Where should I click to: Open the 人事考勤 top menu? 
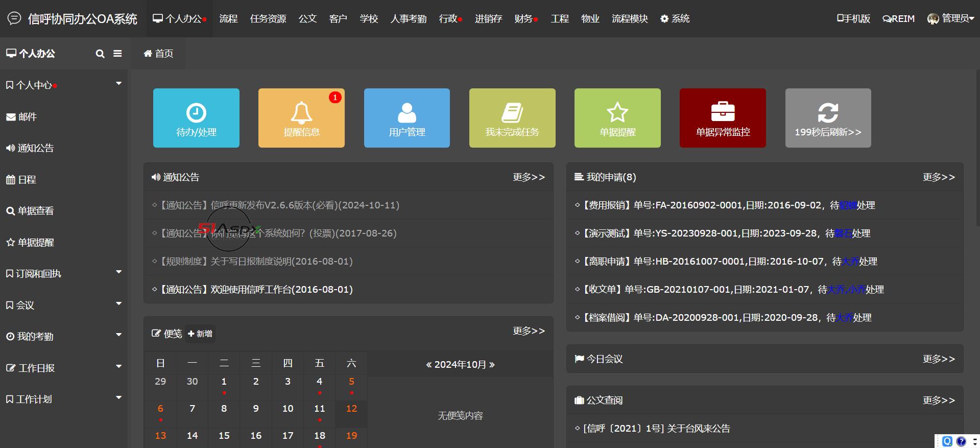tap(408, 18)
